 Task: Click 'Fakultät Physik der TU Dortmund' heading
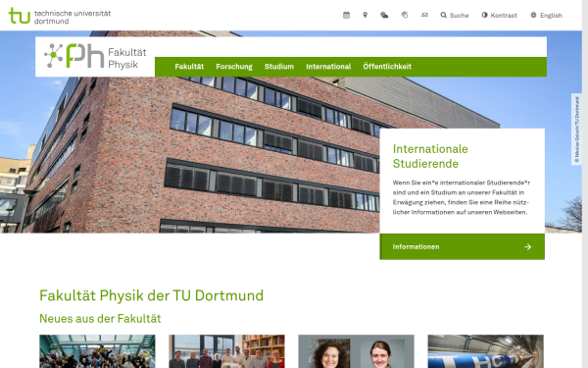click(152, 295)
